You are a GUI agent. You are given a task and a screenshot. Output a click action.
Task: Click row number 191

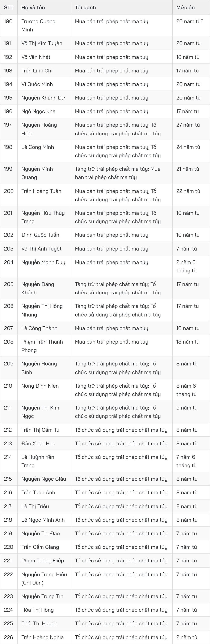coord(8,43)
